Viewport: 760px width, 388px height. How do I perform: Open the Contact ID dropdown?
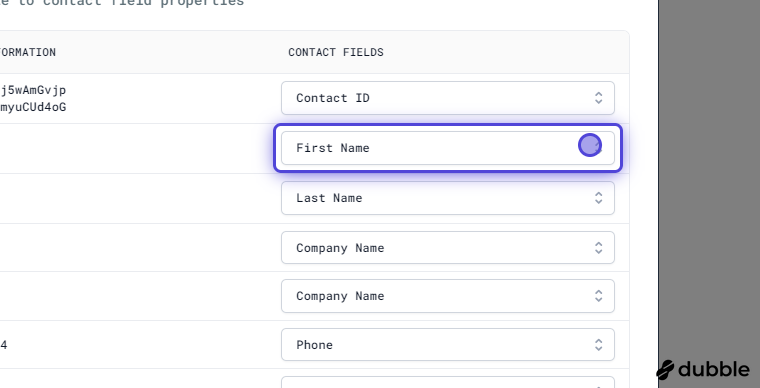448,98
